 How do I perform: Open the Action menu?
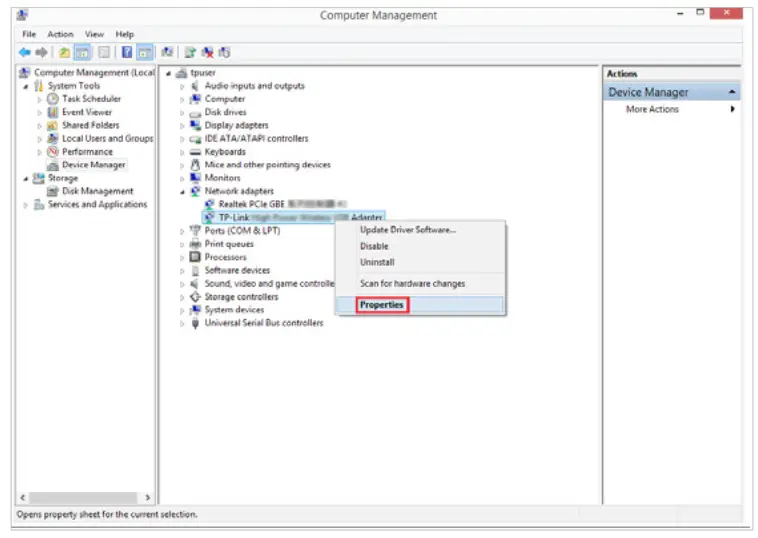(60, 34)
